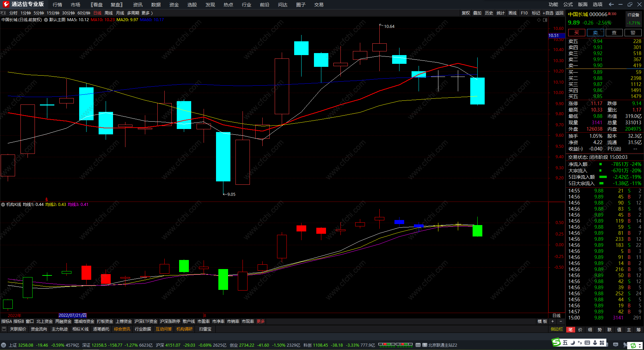Click the 5日净流入额 green progress bar

[x=603, y=177]
